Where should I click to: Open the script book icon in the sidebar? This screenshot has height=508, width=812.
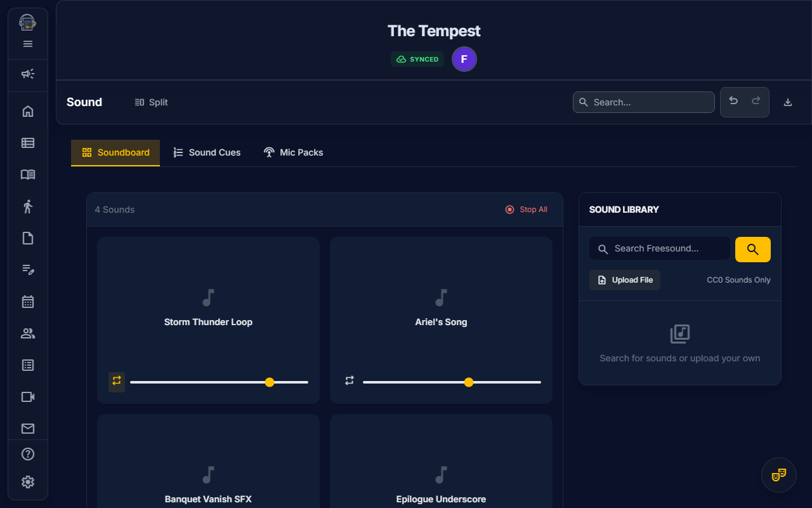pos(28,174)
